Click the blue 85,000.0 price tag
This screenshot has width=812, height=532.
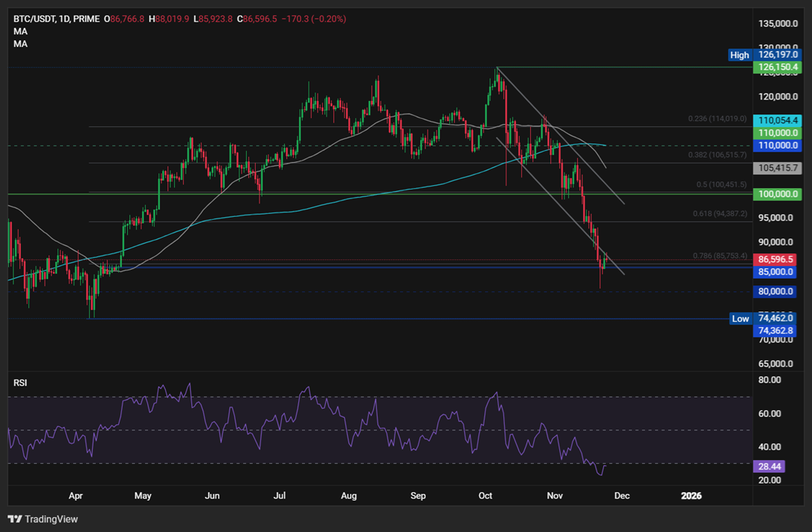pyautogui.click(x=776, y=270)
